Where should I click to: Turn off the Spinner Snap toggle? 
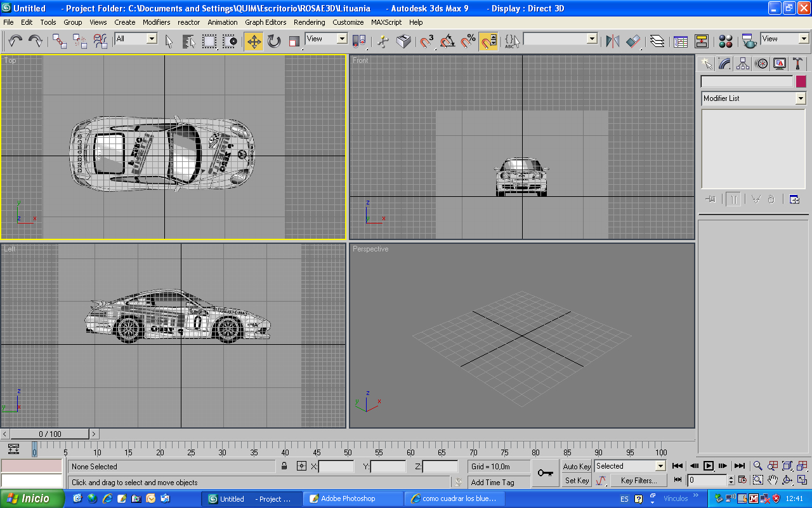[x=488, y=41]
